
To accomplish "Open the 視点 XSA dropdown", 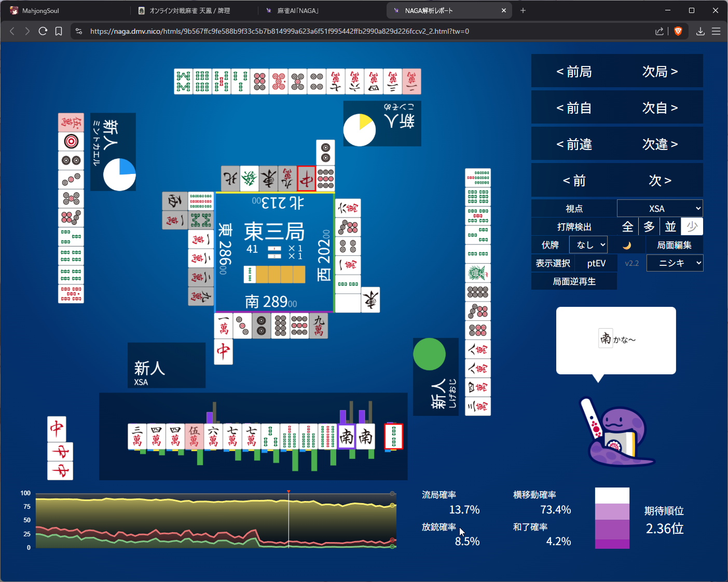I will click(x=660, y=209).
